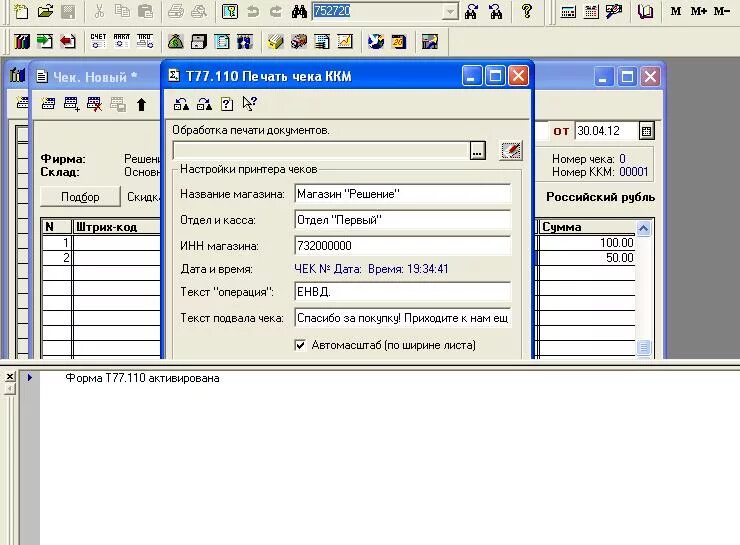Open the calculator icon
The image size is (740, 545).
point(568,11)
